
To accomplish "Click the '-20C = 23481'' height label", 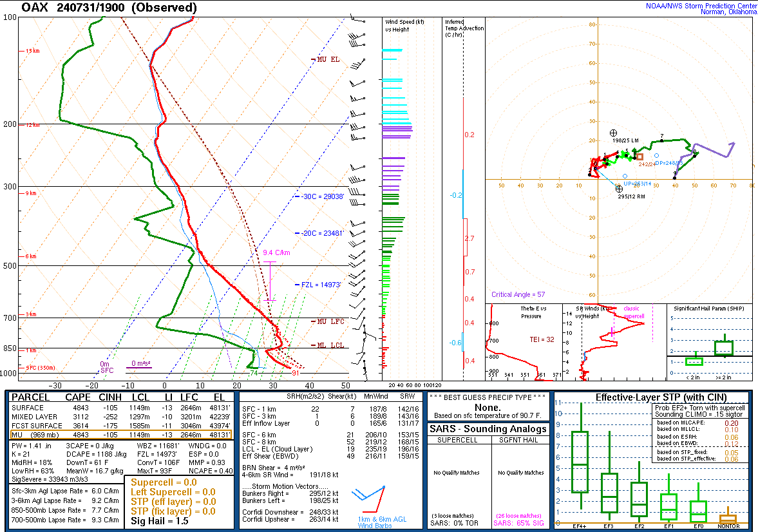I will [319, 233].
